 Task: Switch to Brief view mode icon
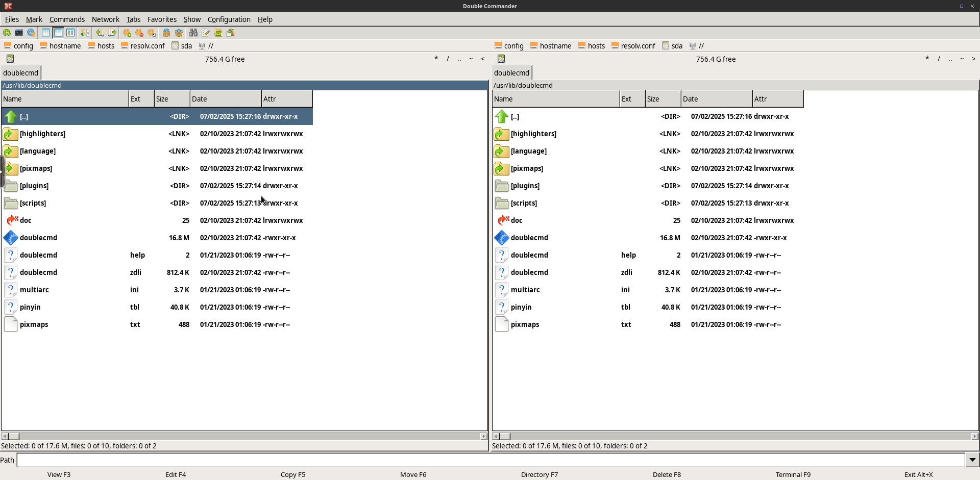46,33
